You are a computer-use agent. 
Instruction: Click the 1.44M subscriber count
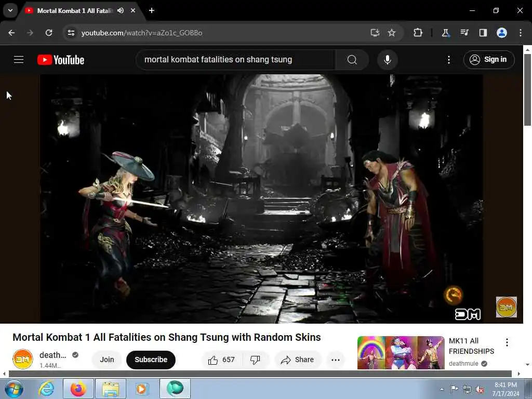(50, 365)
